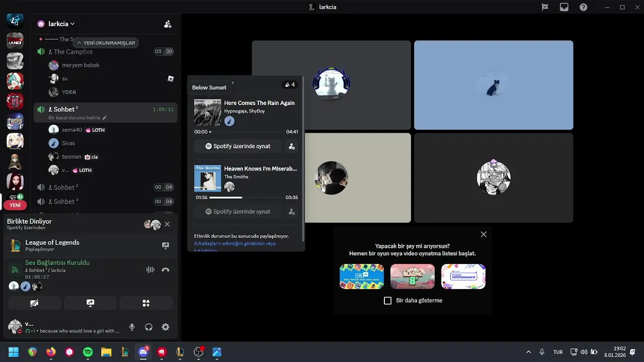Screen dimensions: 644x362
Task: Open the invite members icon beside larkcia
Action: [x=168, y=24]
